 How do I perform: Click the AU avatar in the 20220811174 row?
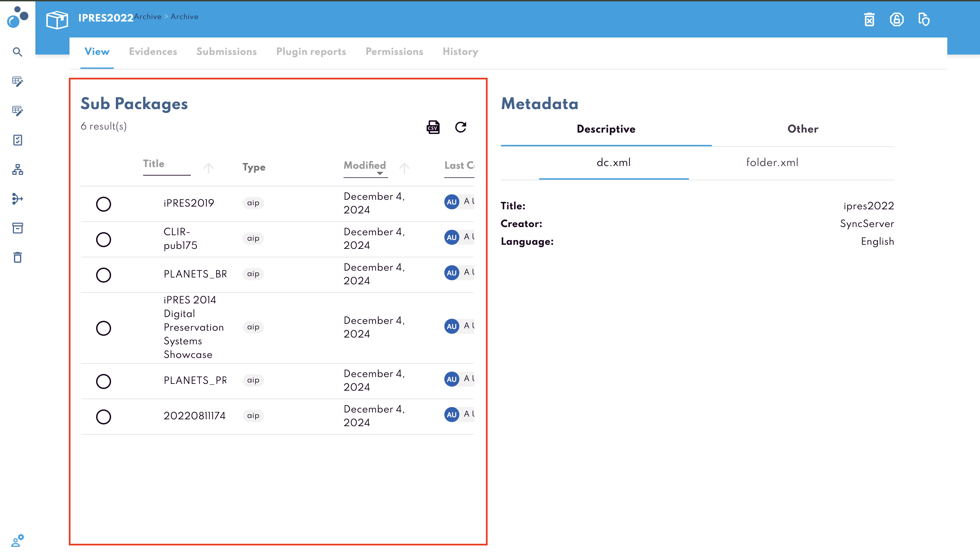pos(452,414)
